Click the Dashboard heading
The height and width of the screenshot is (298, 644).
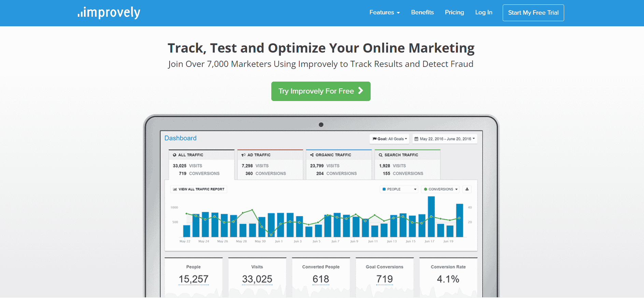[x=181, y=138]
